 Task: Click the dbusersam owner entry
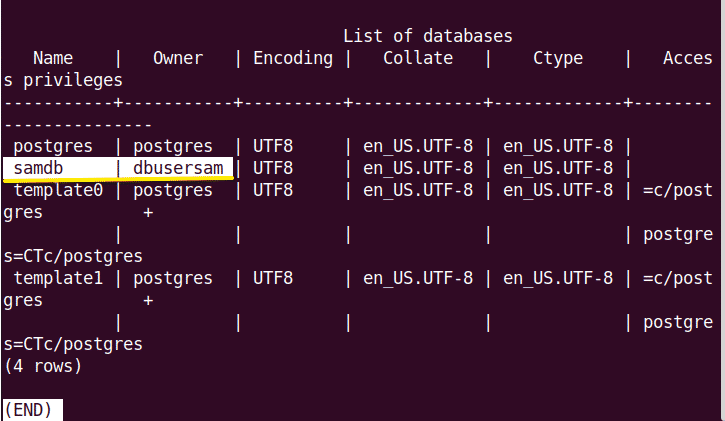pos(178,168)
